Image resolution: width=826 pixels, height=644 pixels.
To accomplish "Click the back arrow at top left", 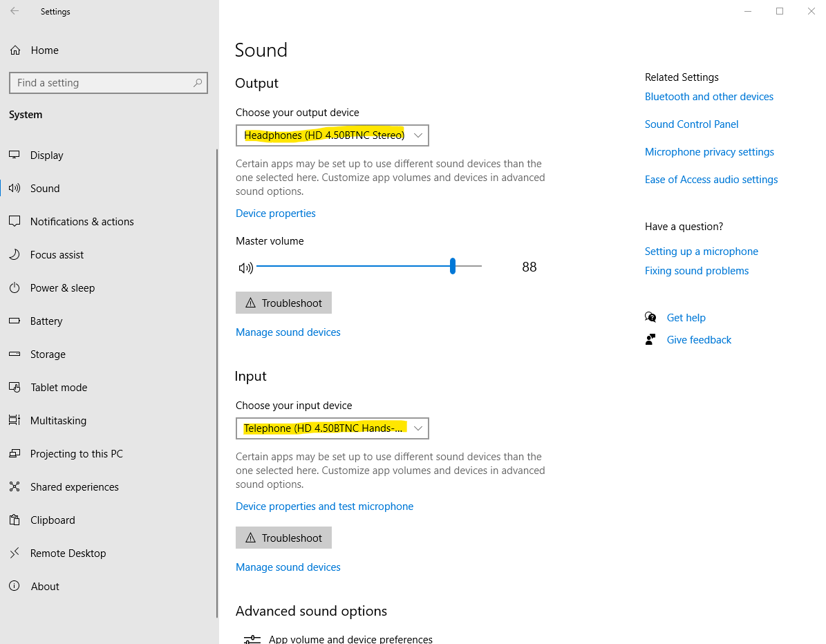I will 14,11.
